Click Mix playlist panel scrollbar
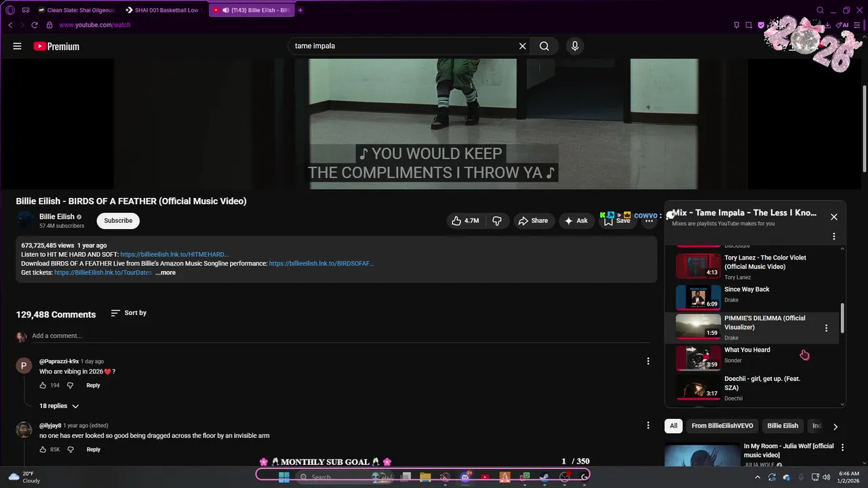 843,318
